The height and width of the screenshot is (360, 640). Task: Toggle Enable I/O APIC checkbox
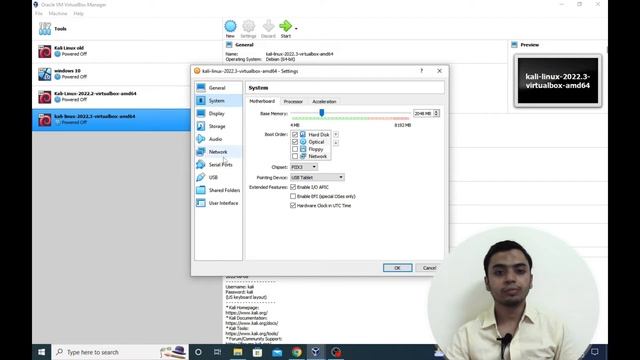click(293, 187)
